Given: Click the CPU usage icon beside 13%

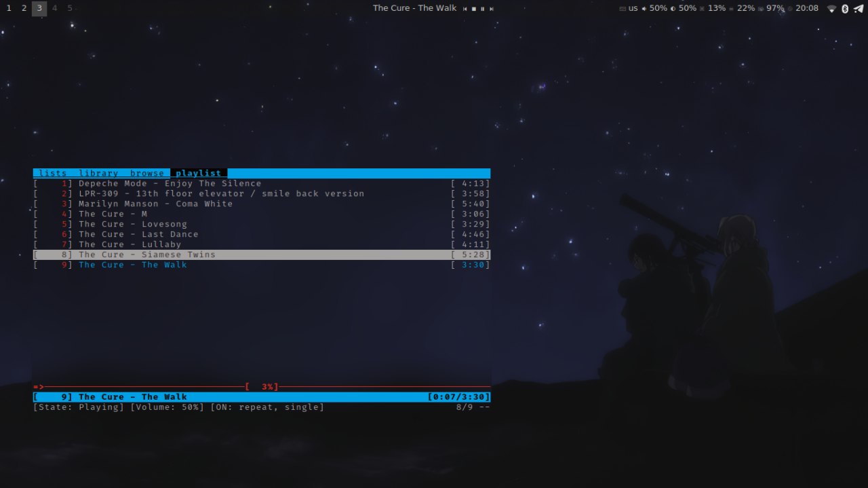Looking at the screenshot, I should point(702,9).
